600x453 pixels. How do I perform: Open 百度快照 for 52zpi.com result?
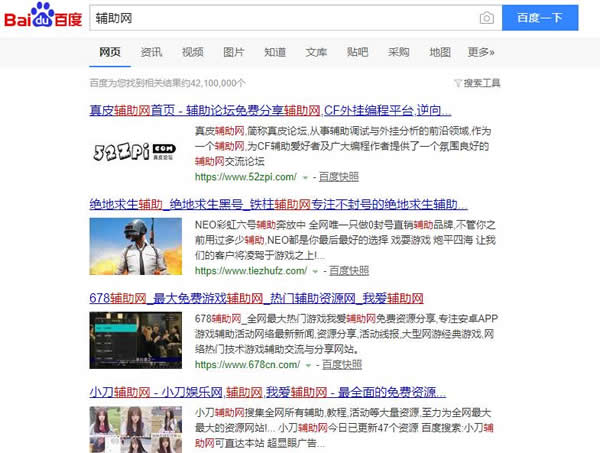[339, 177]
